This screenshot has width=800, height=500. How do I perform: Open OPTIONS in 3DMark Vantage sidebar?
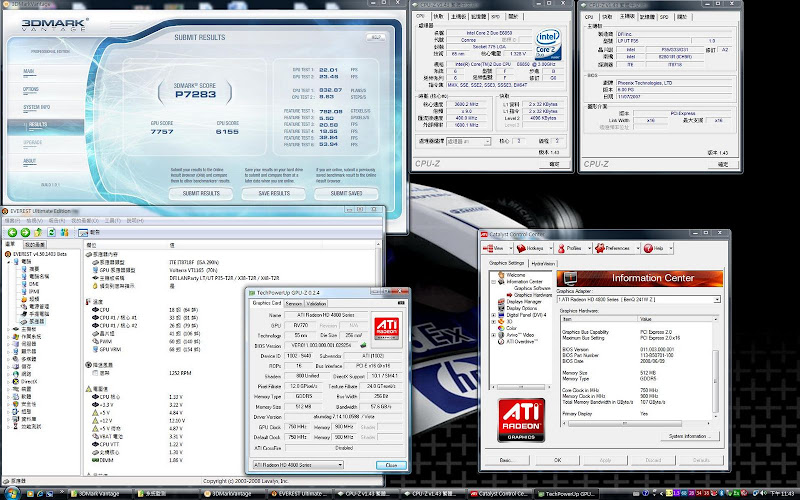(x=31, y=89)
